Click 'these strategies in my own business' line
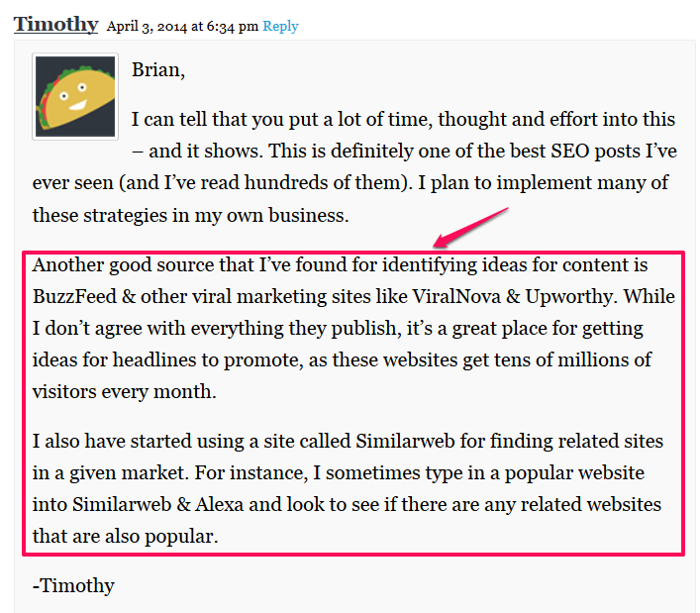 190,216
